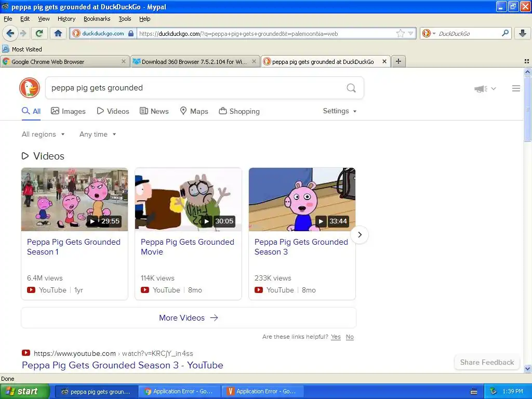The image size is (532, 399).
Task: Open the History menu
Action: click(x=66, y=19)
